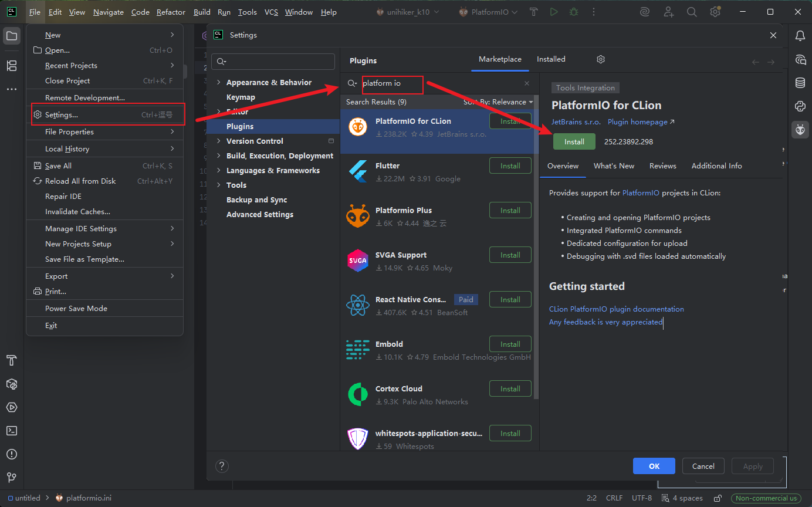Expand the Version Control settings node
This screenshot has width=812, height=507.
[x=219, y=141]
